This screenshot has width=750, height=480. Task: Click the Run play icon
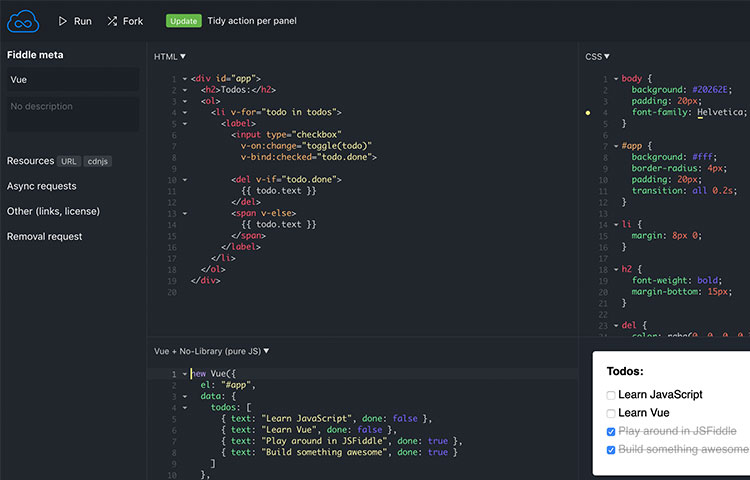[63, 21]
